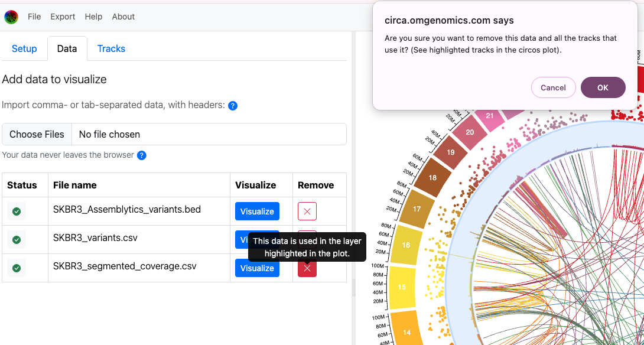Open the About menu item
The image size is (644, 345).
tap(123, 17)
